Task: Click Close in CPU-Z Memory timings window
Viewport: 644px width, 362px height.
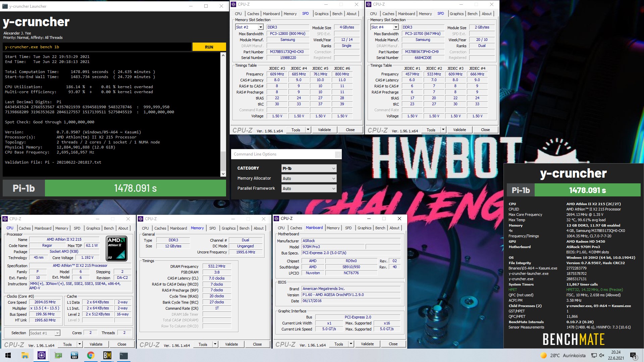Action: [x=257, y=344]
